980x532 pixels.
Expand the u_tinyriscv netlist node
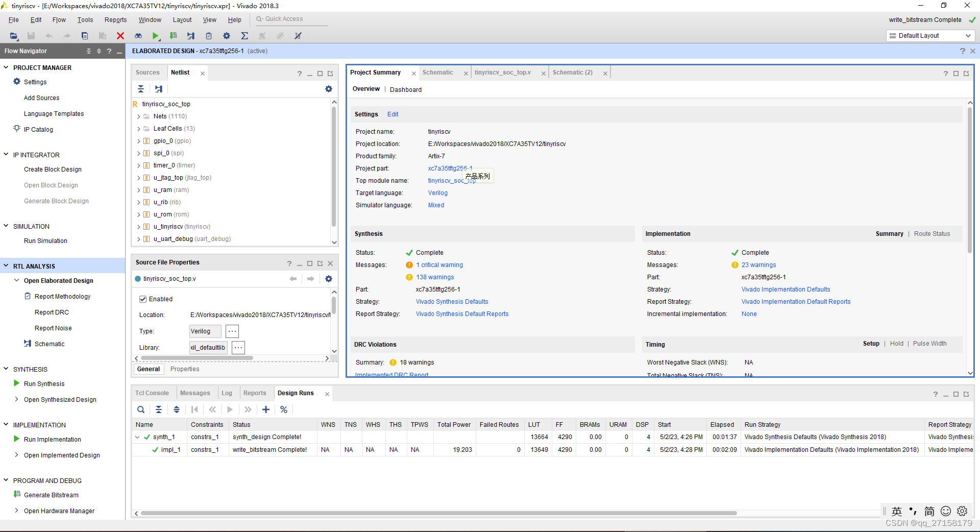click(x=138, y=227)
